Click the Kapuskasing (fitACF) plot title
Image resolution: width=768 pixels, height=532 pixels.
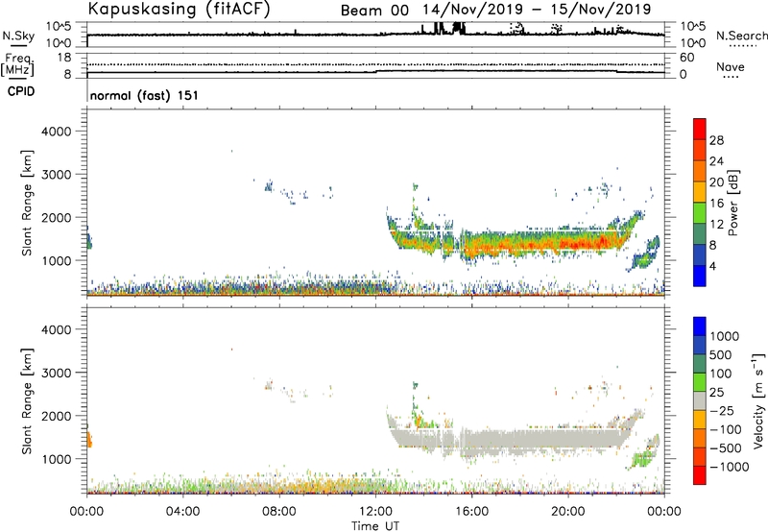(179, 9)
